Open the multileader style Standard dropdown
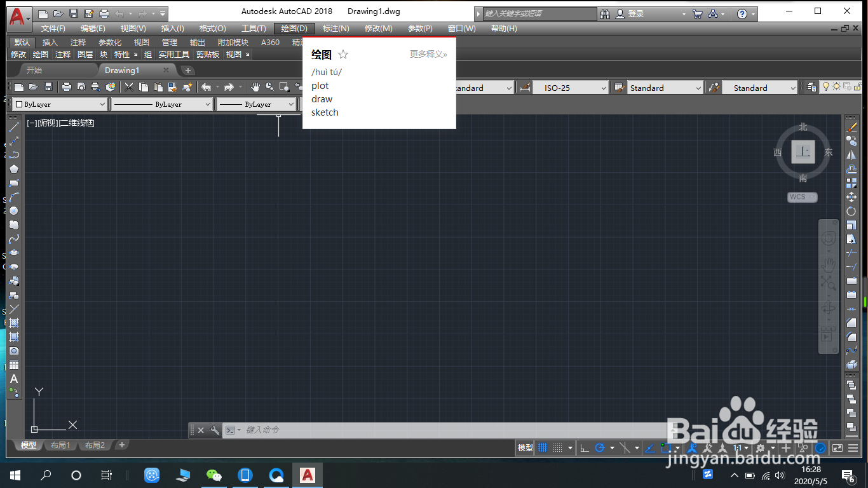Viewport: 868px width, 488px height. coord(760,88)
